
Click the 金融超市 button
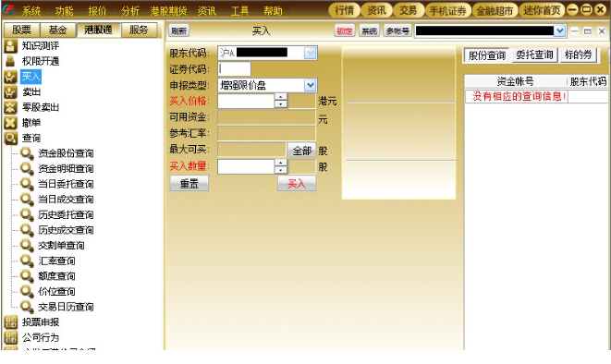[x=495, y=10]
